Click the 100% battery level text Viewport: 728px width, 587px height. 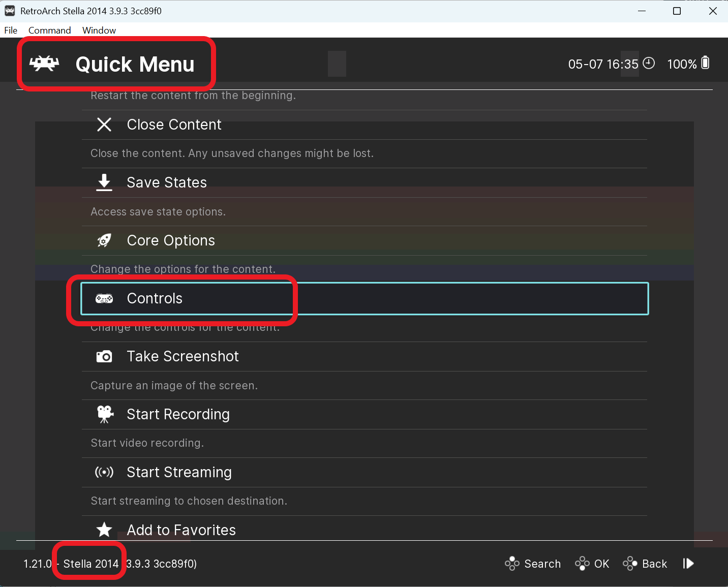(x=682, y=64)
